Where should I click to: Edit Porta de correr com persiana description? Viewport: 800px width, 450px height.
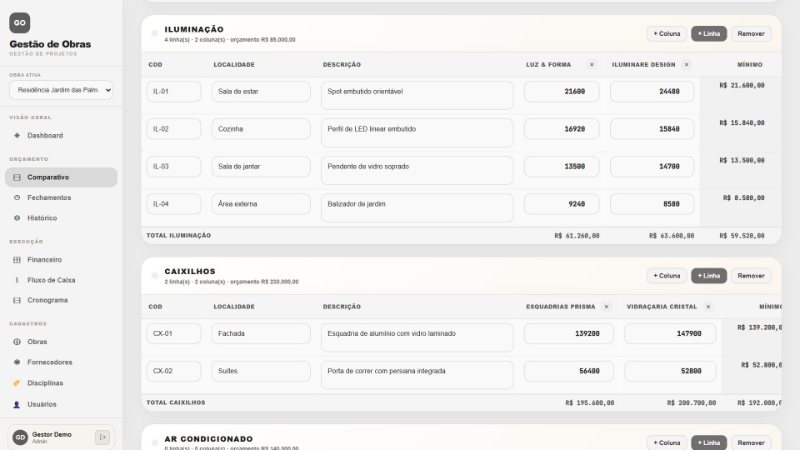(417, 375)
